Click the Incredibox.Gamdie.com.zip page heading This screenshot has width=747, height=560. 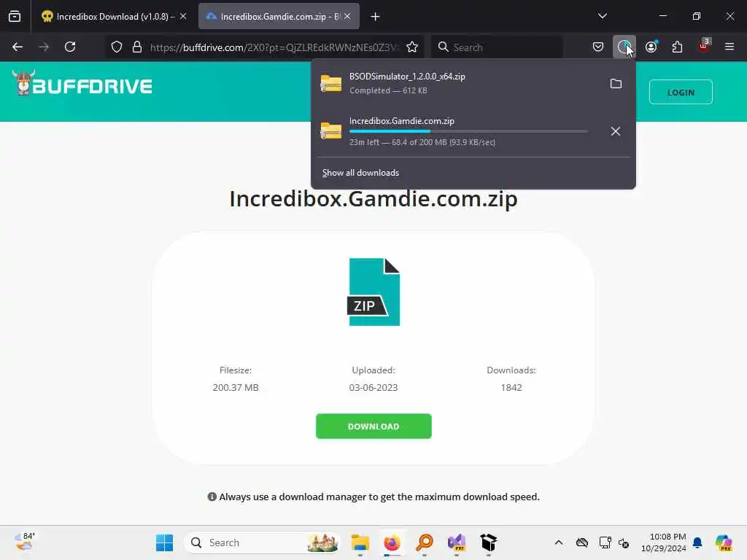click(x=373, y=198)
